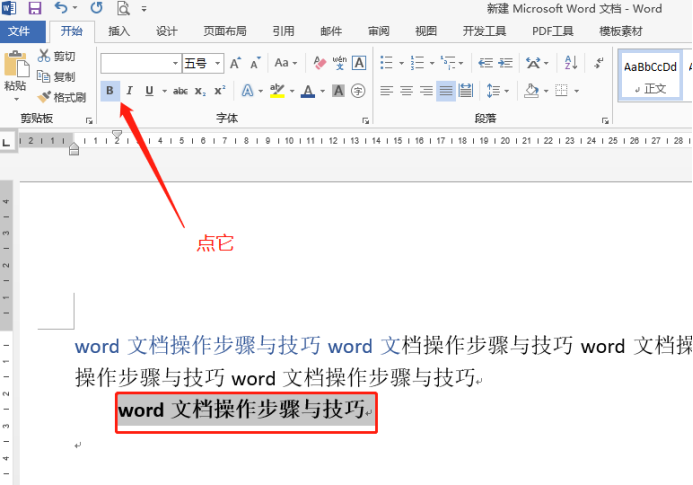The height and width of the screenshot is (485, 693).
Task: Switch to the 审阅 tab
Action: point(379,31)
